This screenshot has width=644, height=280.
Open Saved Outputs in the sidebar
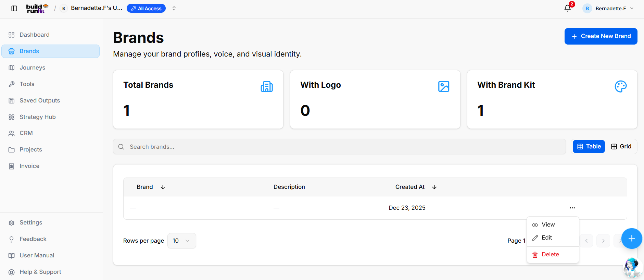51,100
